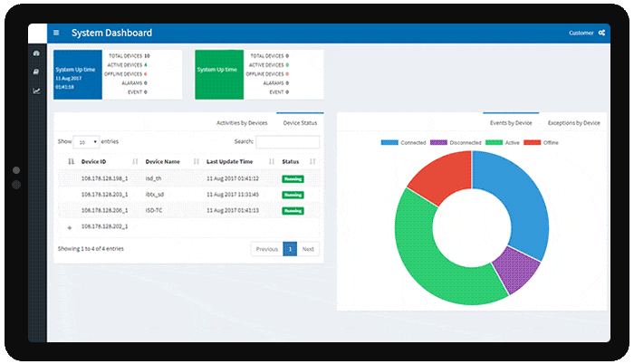Click the System Dashboard title

point(111,33)
